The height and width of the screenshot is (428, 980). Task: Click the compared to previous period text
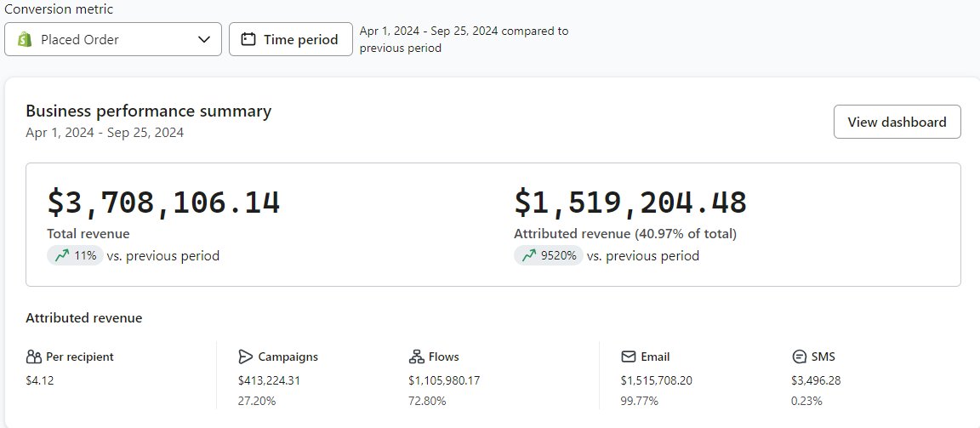click(464, 39)
